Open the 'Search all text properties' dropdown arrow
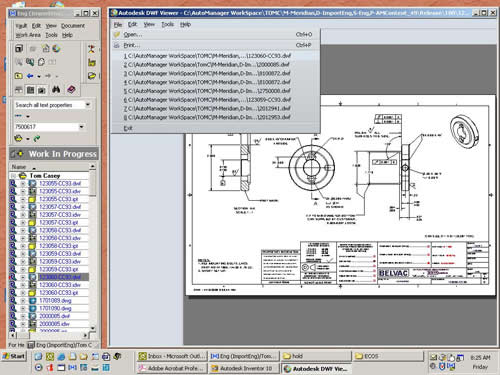The height and width of the screenshot is (375, 500). coord(88,105)
